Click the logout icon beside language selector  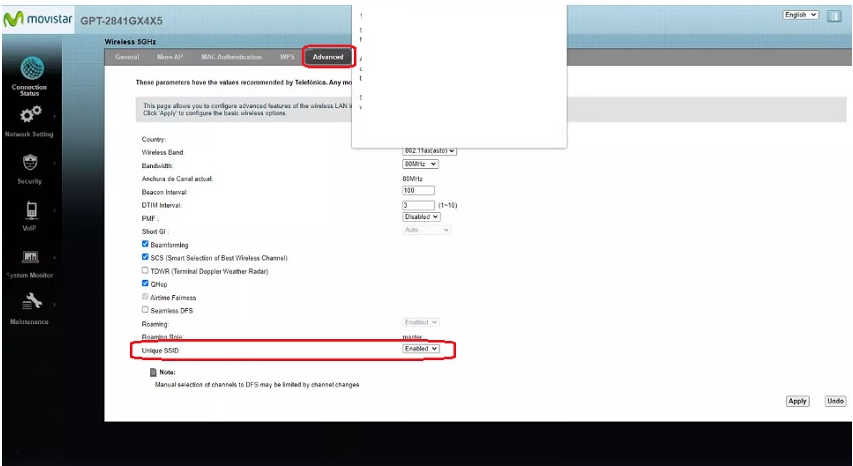[833, 15]
